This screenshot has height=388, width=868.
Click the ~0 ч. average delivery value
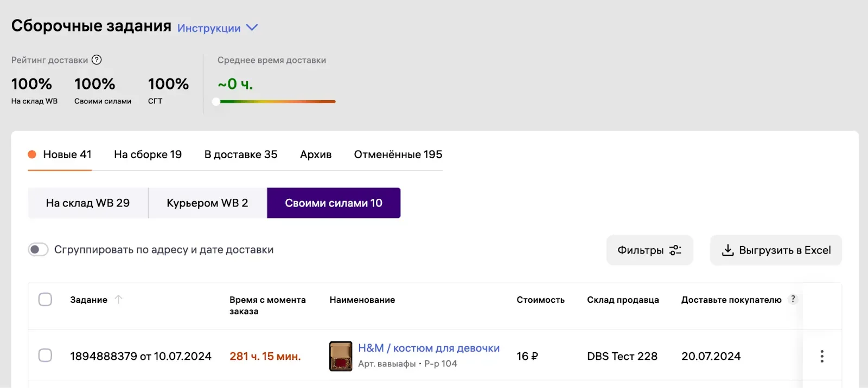pyautogui.click(x=235, y=84)
